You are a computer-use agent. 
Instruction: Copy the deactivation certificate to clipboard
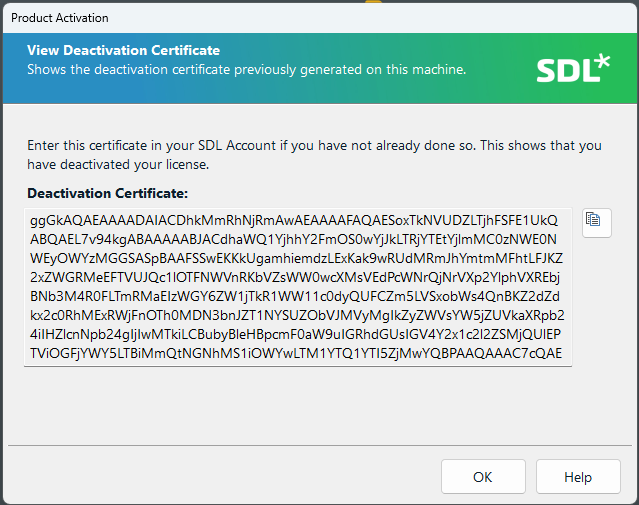point(595,221)
